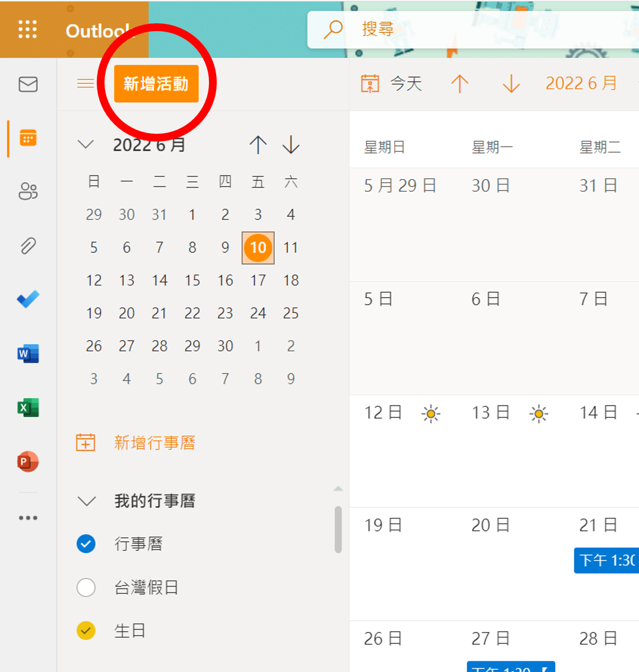Select 18 in the mini calendar
The image size is (639, 672).
291,281
